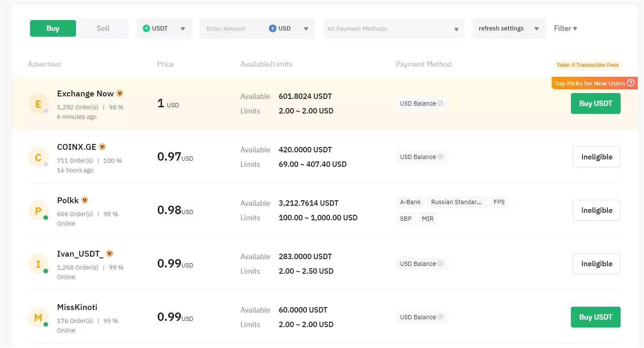Click available amount 601.8024 USDT
Viewport: 644px width, 348px height.
tap(305, 96)
